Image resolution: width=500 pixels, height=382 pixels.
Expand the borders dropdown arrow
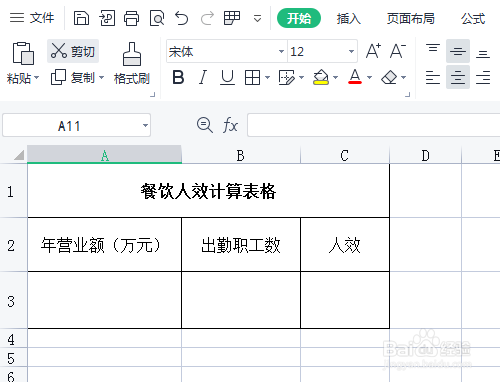point(267,78)
